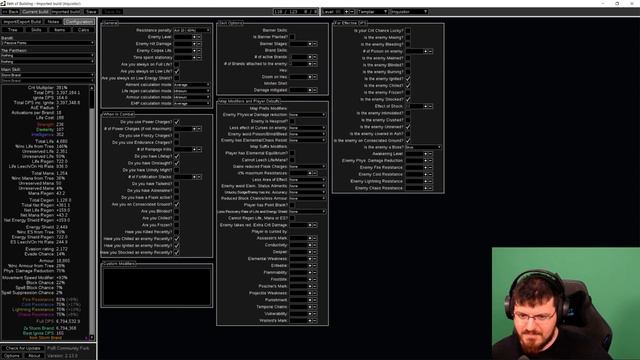Switch to the Skills tab
The width and height of the screenshot is (640, 360).
point(36,30)
